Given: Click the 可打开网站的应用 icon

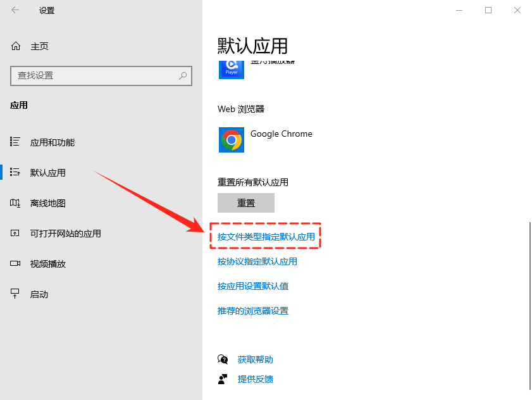Looking at the screenshot, I should (x=16, y=234).
